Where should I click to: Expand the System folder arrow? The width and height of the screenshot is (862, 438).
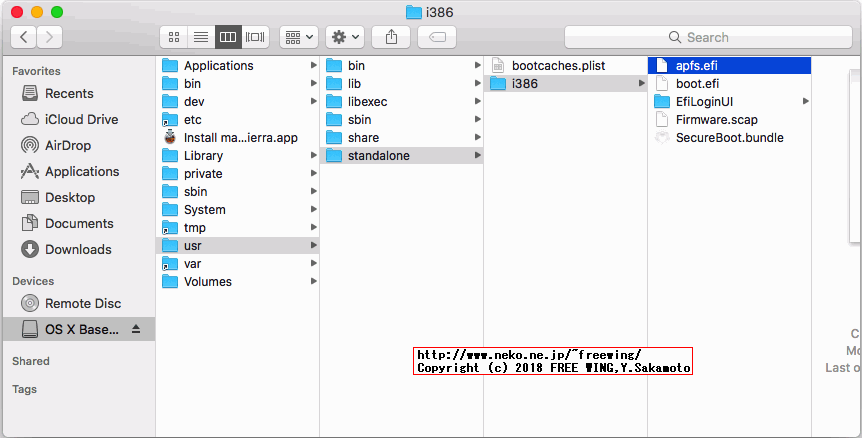coord(313,209)
